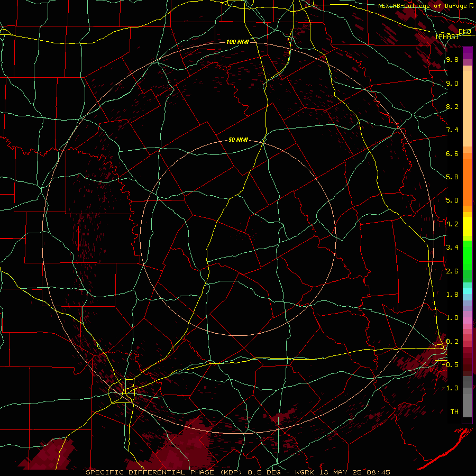The width and height of the screenshot is (476, 476).
Task: Click the [PHAS] label above the color scale
Action: [x=447, y=36]
